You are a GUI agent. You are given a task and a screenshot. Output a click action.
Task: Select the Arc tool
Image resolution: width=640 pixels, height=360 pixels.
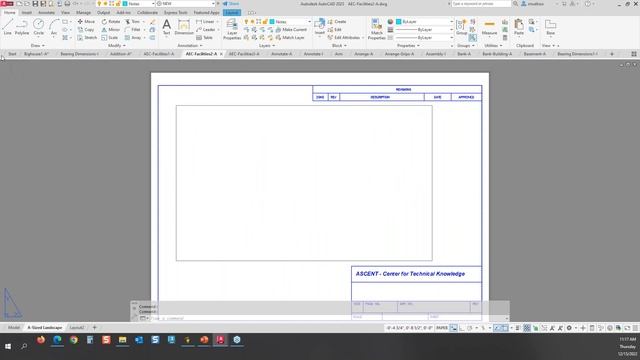(x=54, y=27)
